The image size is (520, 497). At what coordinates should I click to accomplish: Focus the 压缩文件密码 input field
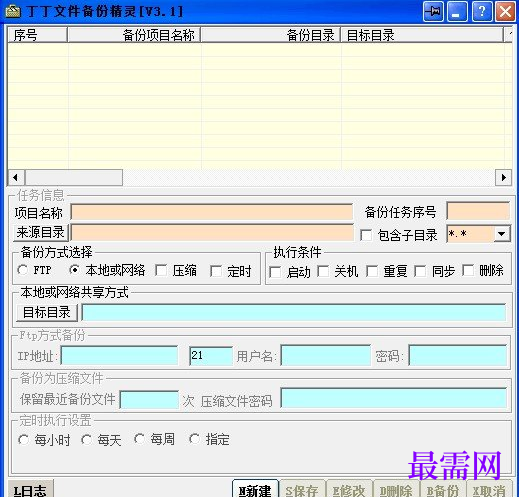(x=393, y=398)
